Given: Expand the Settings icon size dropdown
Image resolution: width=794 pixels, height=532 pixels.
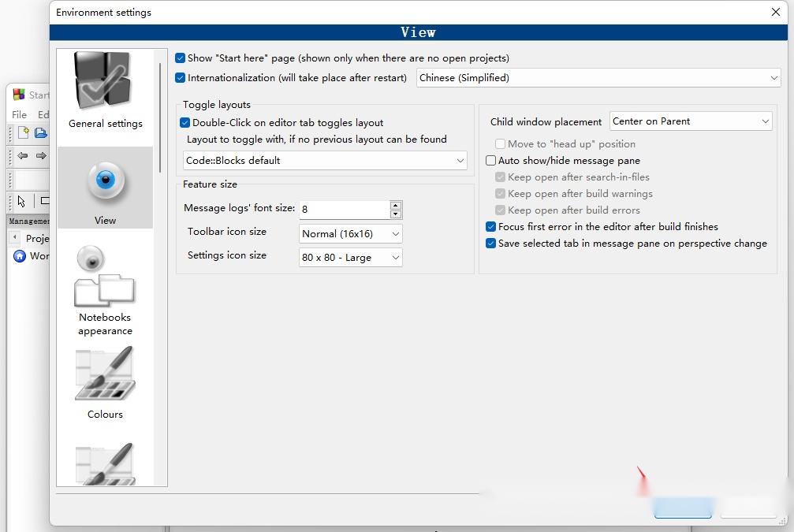Looking at the screenshot, I should [x=350, y=258].
